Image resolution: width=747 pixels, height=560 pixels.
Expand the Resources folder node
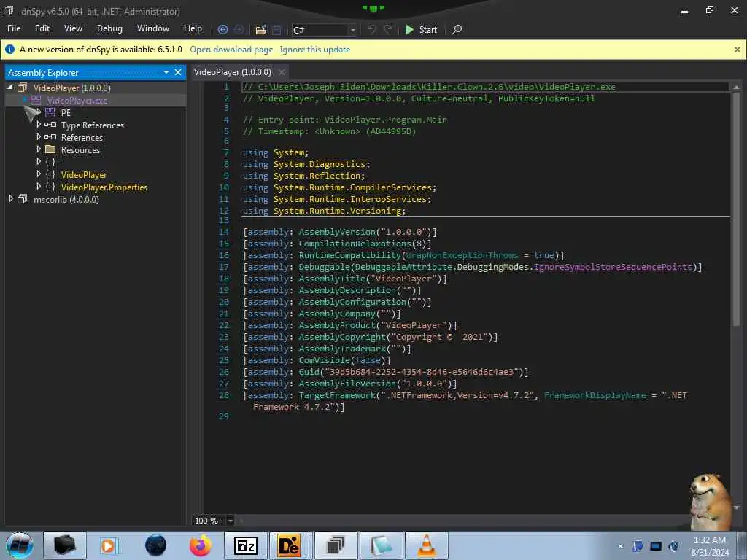click(x=39, y=149)
